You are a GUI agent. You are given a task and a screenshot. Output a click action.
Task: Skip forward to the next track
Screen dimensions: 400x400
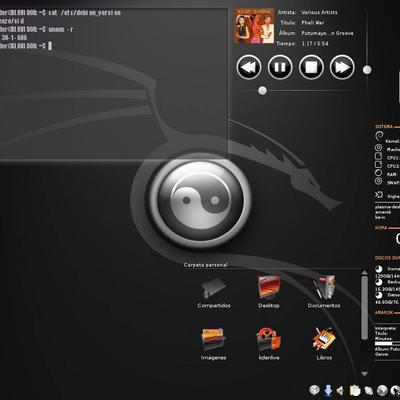click(x=342, y=67)
